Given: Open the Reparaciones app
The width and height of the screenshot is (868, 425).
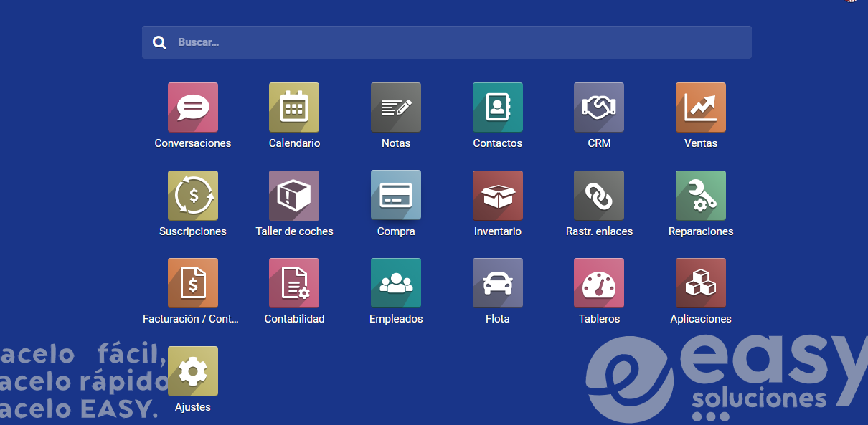Looking at the screenshot, I should tap(700, 196).
